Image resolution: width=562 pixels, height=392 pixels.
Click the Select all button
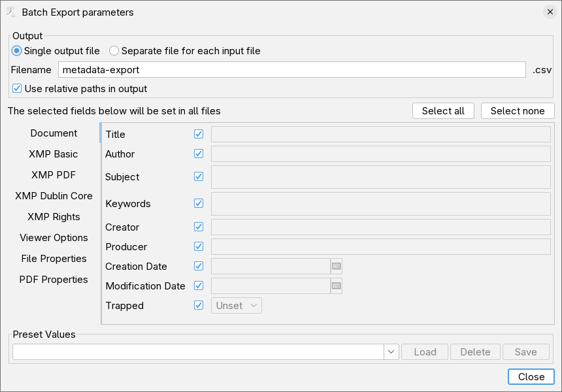click(443, 110)
